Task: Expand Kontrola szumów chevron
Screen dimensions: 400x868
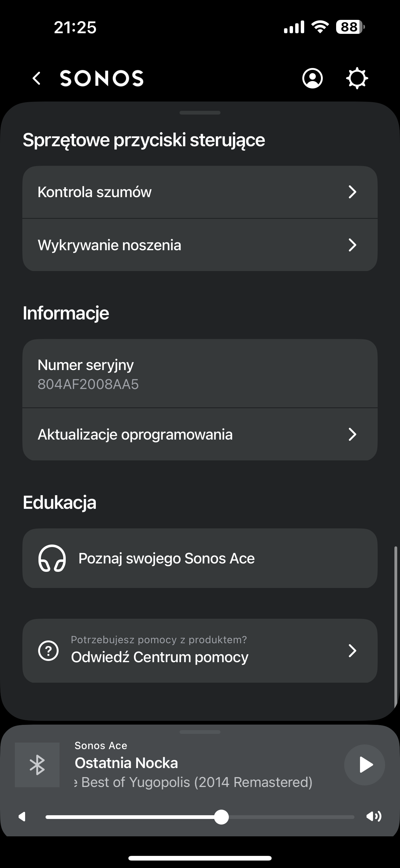Action: point(352,192)
